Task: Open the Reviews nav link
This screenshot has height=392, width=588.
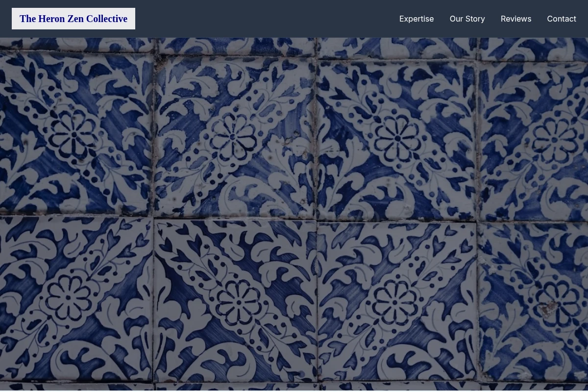Action: [x=516, y=19]
